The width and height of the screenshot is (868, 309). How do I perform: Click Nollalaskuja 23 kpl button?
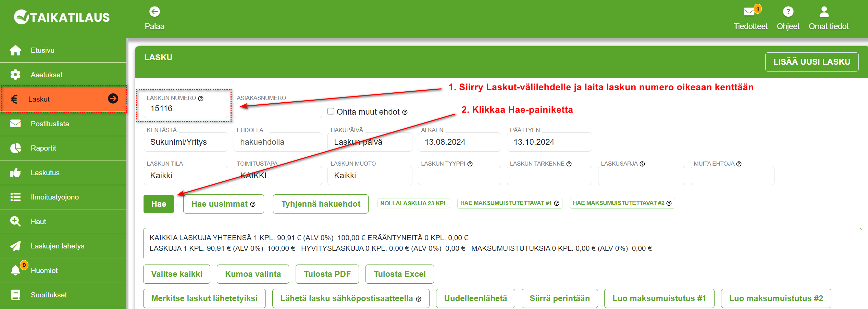[x=413, y=203]
